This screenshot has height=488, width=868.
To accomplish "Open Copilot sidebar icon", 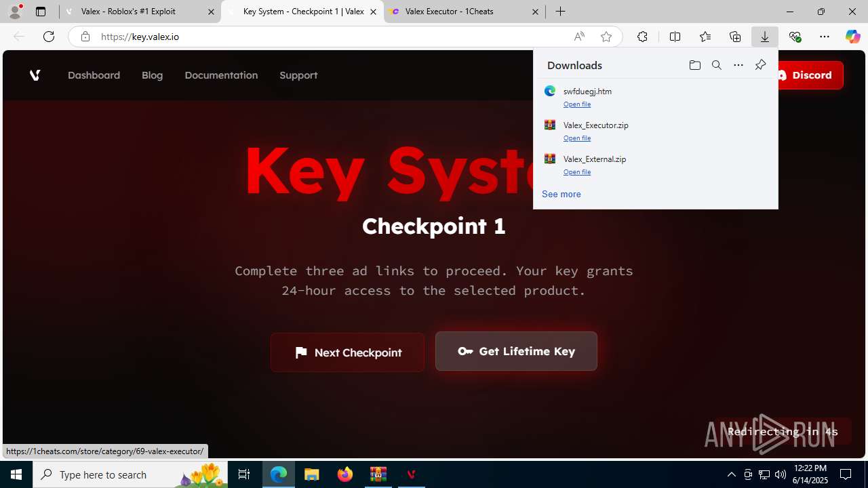I will pos(852,37).
